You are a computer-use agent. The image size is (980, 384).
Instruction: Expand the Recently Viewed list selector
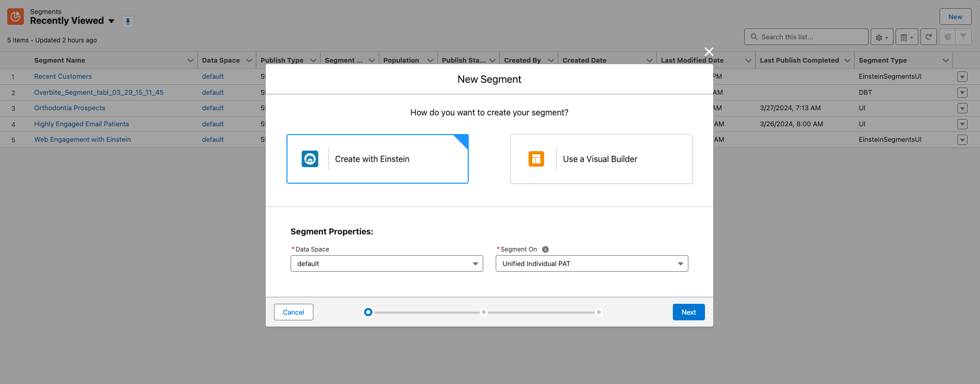pos(111,21)
